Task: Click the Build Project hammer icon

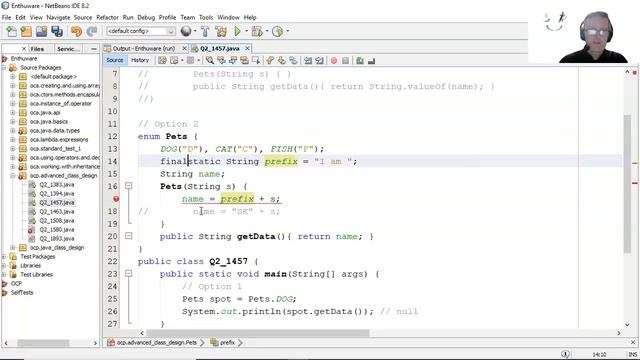Action: point(205,31)
